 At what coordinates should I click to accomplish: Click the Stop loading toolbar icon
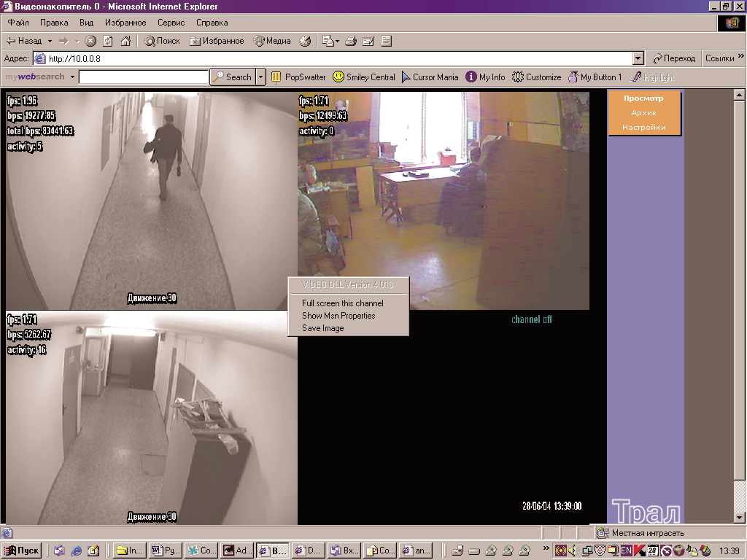click(90, 42)
